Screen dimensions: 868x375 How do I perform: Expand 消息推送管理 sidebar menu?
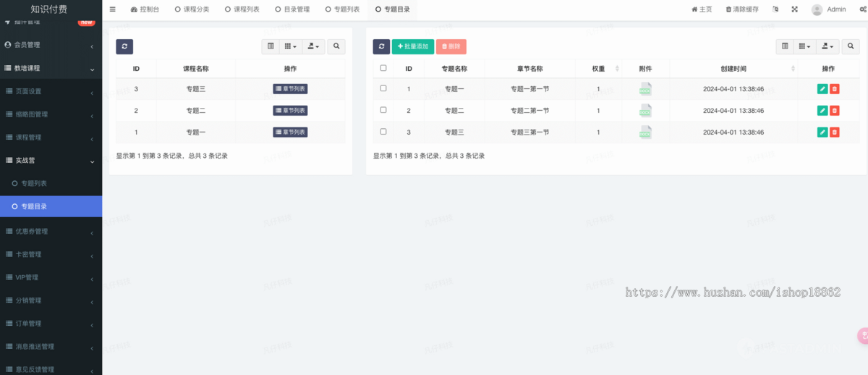click(51, 347)
